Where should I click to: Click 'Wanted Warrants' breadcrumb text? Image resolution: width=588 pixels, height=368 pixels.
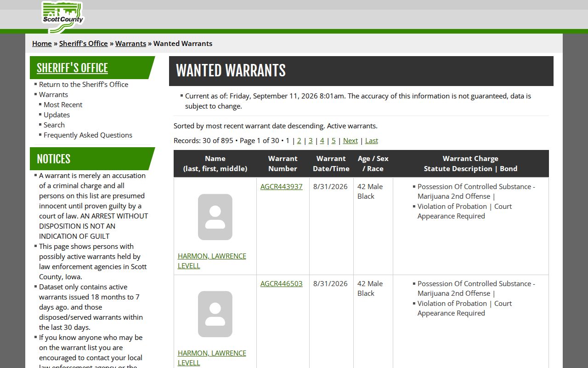183,43
